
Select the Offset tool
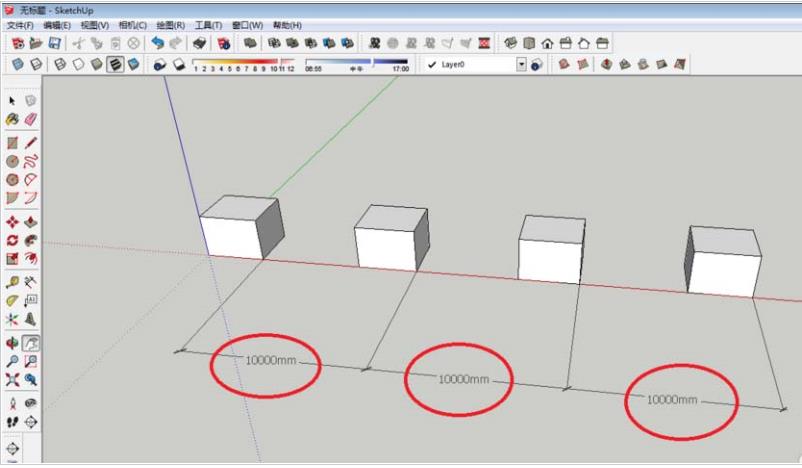(x=31, y=259)
